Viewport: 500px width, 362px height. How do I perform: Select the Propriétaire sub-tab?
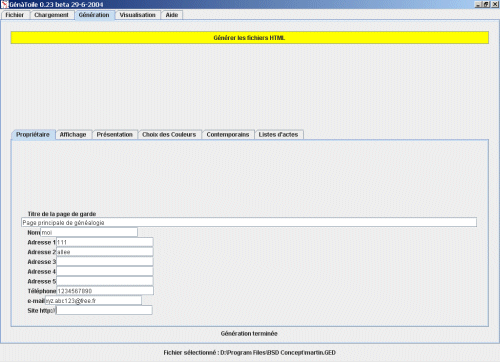click(x=33, y=135)
